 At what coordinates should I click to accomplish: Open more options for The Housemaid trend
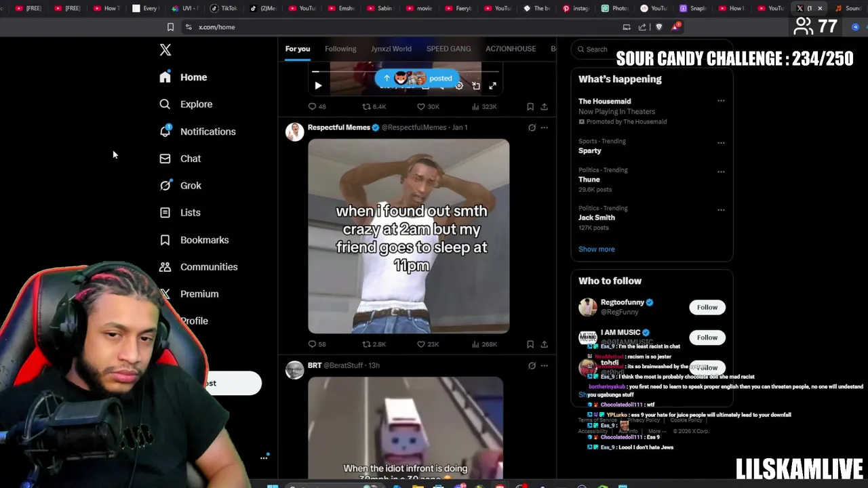coord(721,101)
